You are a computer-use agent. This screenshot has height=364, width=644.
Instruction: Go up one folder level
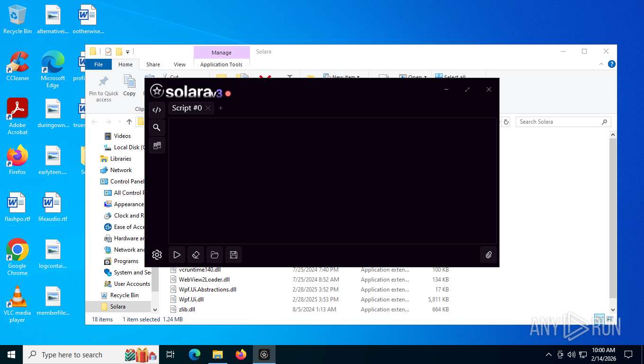click(129, 122)
